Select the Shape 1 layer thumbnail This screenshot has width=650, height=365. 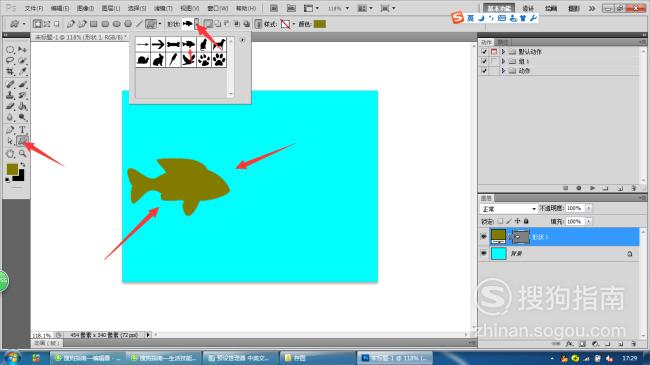click(498, 236)
